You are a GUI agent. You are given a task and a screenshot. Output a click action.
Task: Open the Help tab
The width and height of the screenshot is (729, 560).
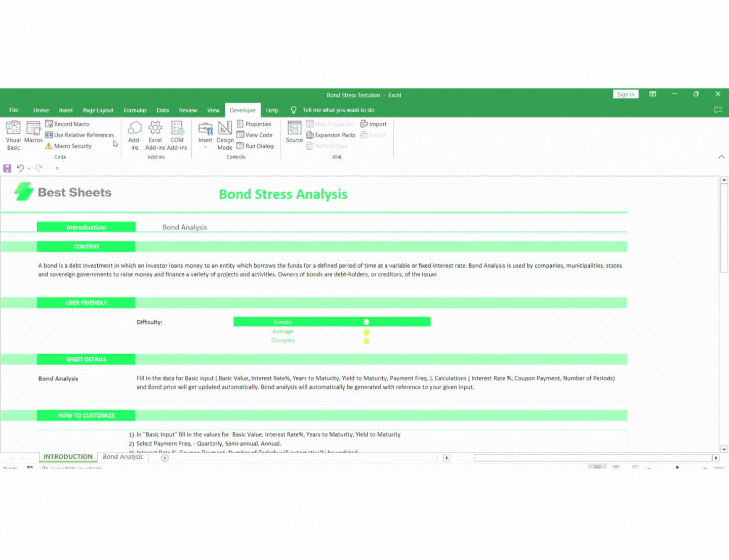tap(272, 110)
